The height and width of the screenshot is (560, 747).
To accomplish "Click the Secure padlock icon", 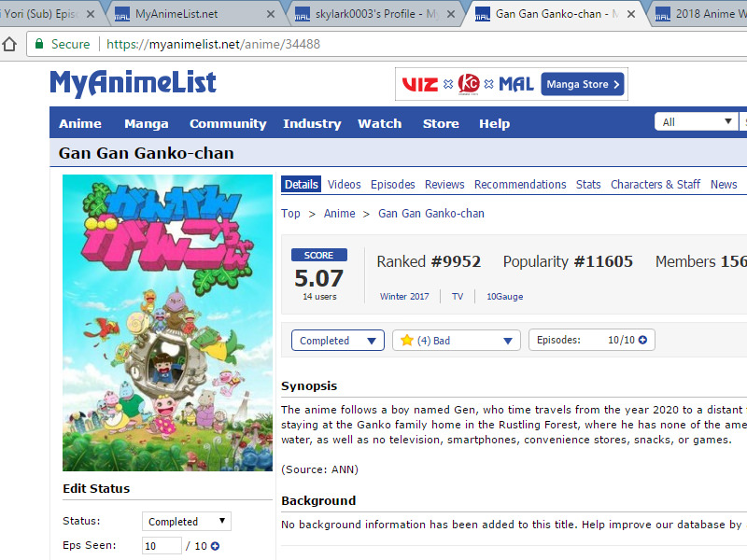I will [x=39, y=44].
